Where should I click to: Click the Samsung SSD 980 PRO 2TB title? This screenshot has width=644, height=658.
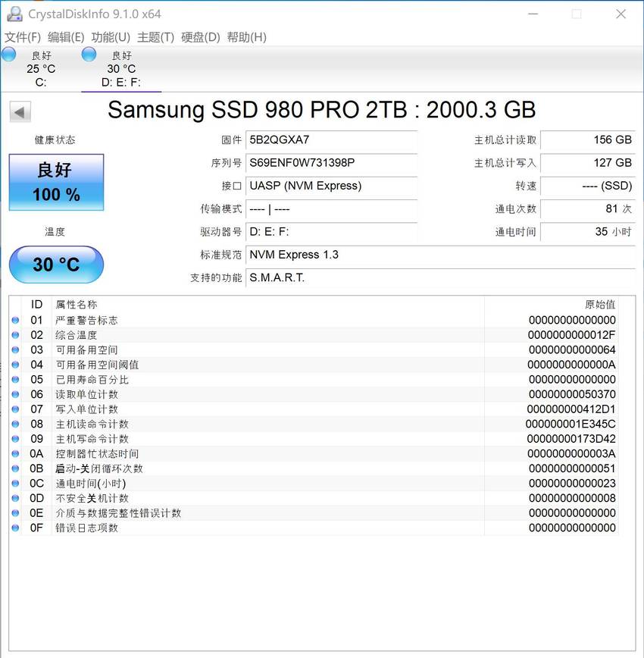[x=321, y=110]
